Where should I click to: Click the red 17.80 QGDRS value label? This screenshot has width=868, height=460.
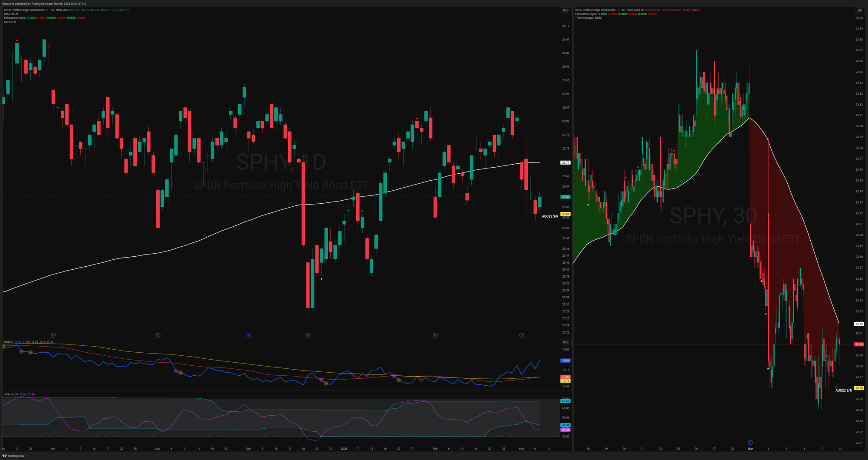566,377
